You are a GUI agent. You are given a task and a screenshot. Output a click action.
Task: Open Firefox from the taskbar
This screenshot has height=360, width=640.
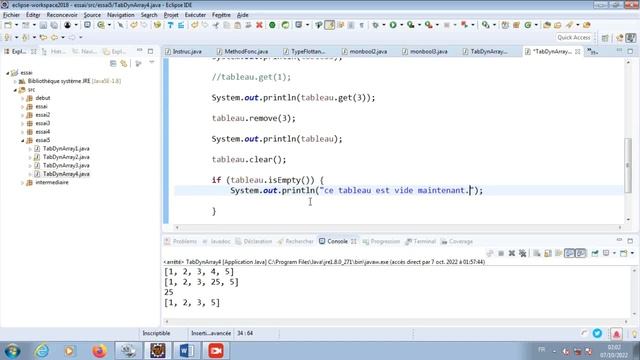click(99, 351)
